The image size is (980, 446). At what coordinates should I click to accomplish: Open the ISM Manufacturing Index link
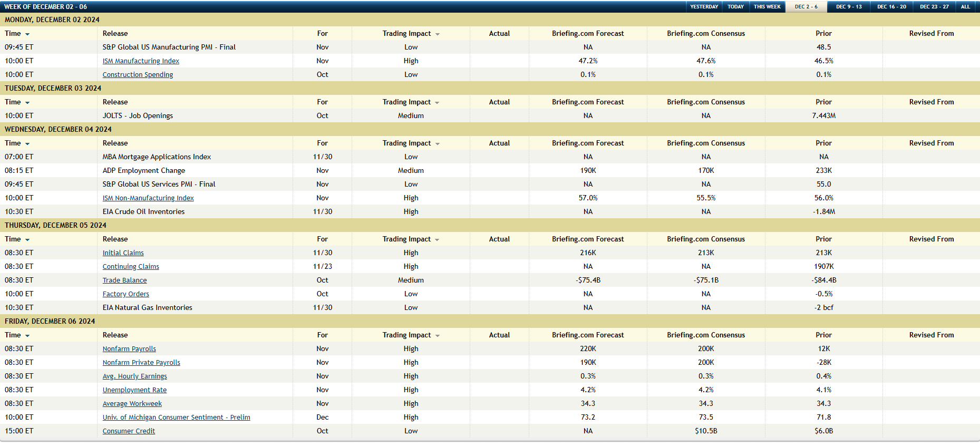click(x=141, y=61)
